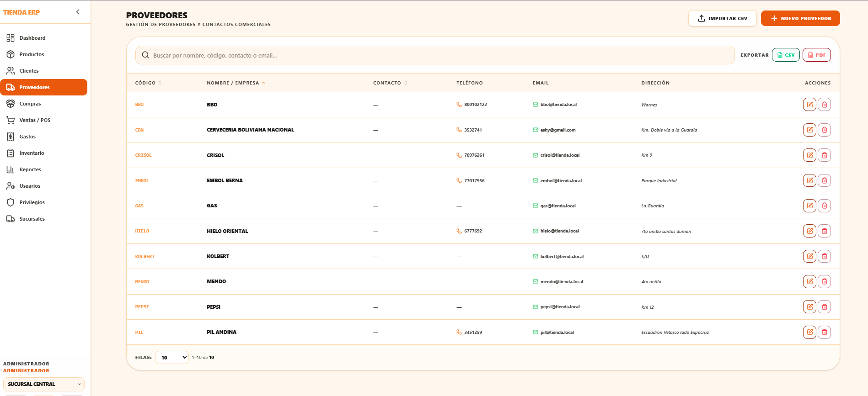This screenshot has width=868, height=396.
Task: Edit the KOLBERT supplier
Action: point(809,256)
